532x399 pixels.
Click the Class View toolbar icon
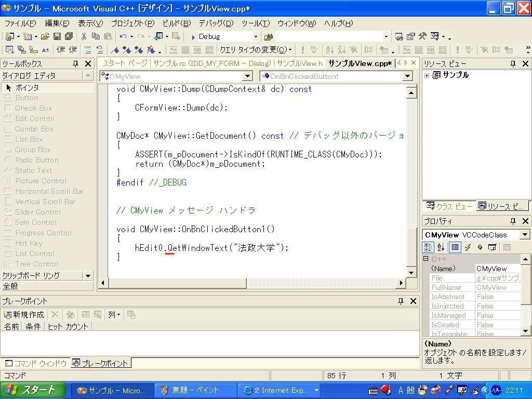[x=435, y=36]
